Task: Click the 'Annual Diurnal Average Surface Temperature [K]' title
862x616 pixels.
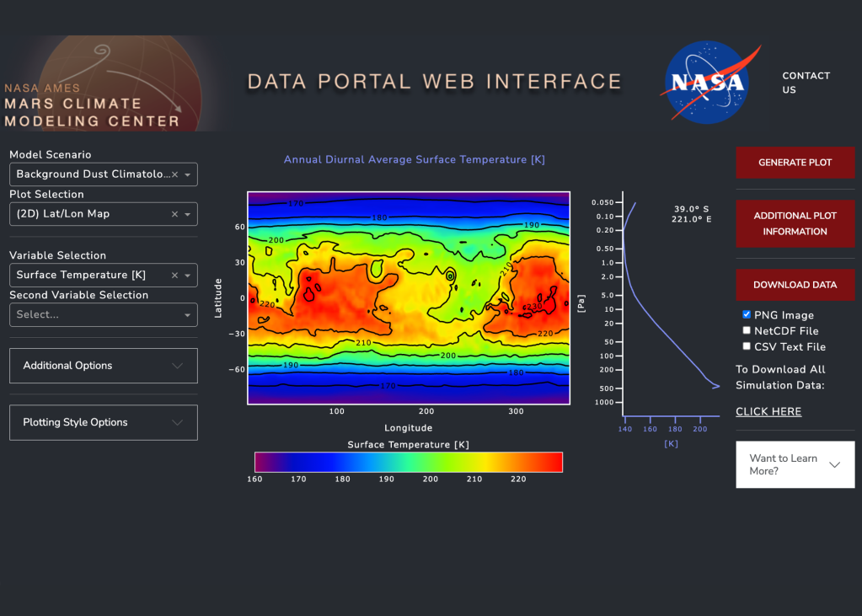Action: pos(415,159)
